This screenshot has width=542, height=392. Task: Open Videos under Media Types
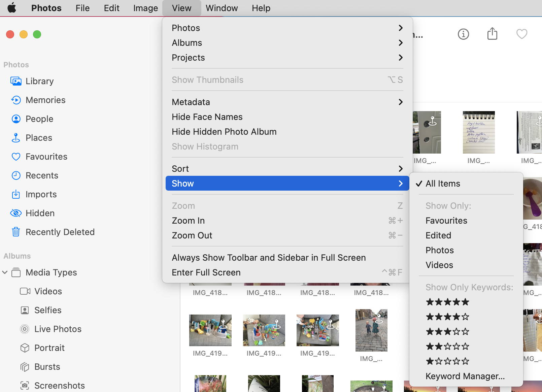(41, 291)
